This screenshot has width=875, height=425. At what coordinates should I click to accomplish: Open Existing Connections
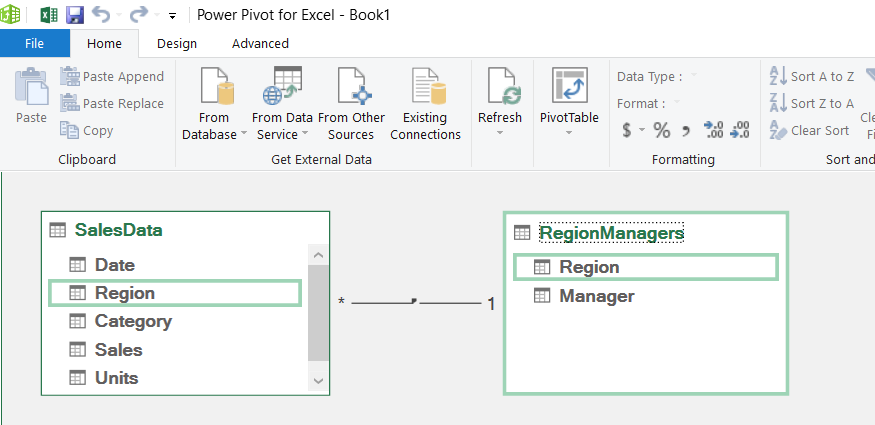(x=426, y=104)
